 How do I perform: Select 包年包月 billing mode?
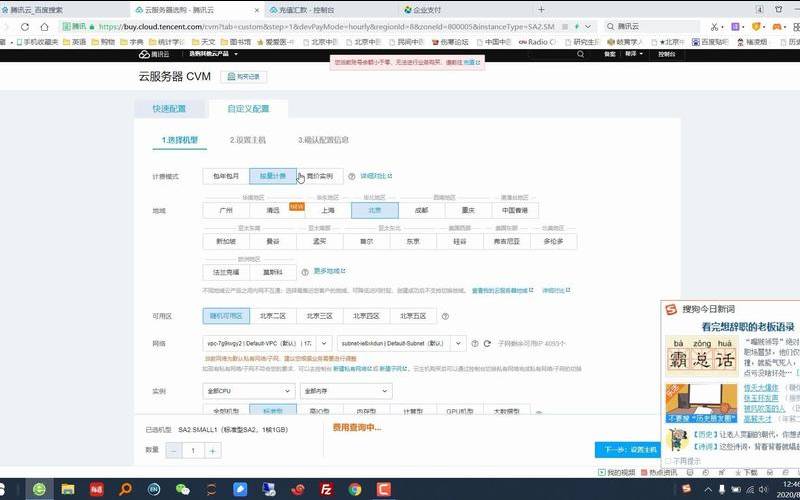click(225, 176)
